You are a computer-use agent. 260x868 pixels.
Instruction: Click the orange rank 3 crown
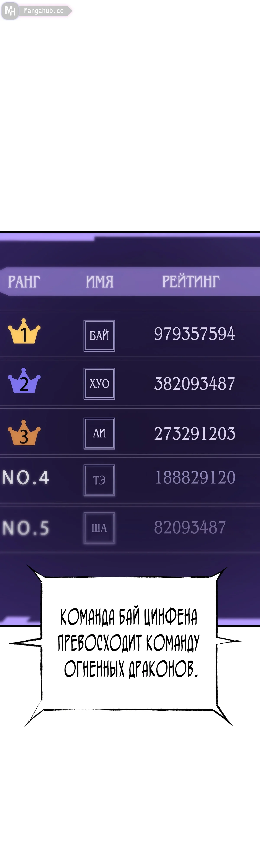tap(24, 433)
